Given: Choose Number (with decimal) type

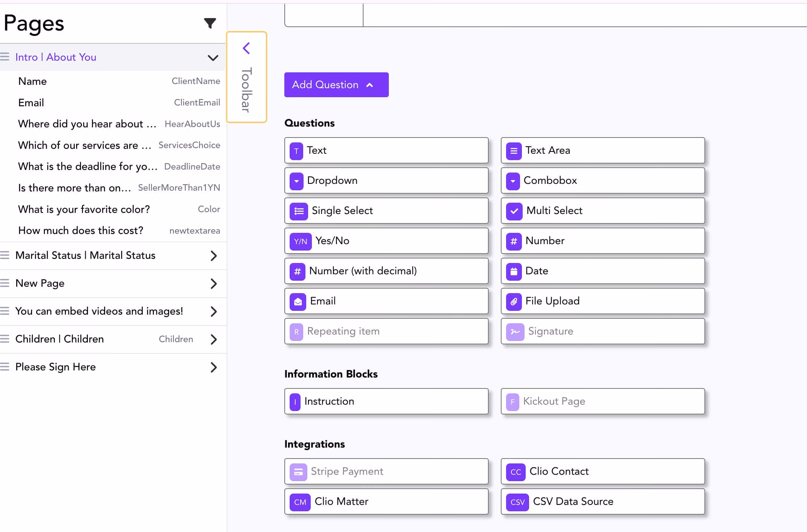Looking at the screenshot, I should point(387,271).
